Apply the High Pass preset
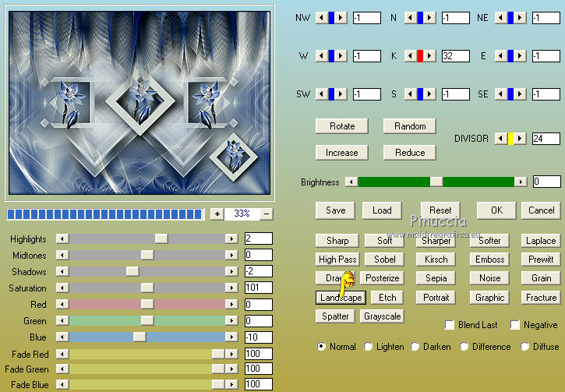The image size is (565, 392). [337, 259]
